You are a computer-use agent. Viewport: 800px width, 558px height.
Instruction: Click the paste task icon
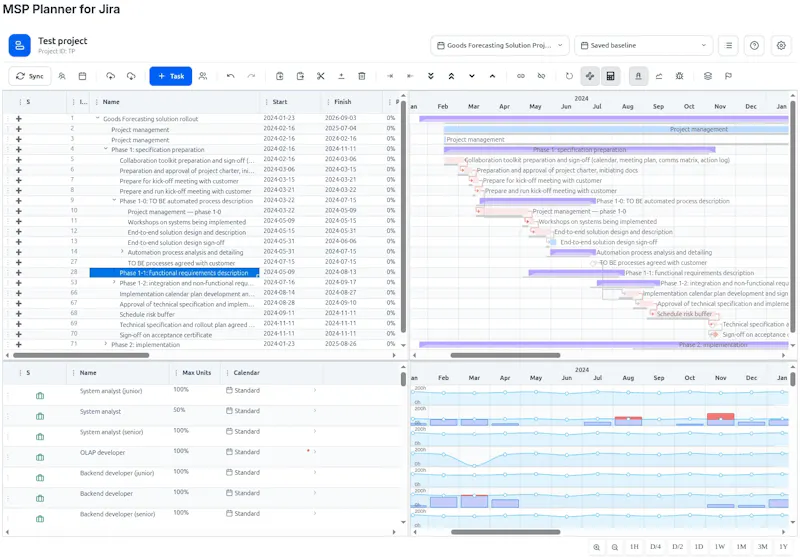click(300, 76)
